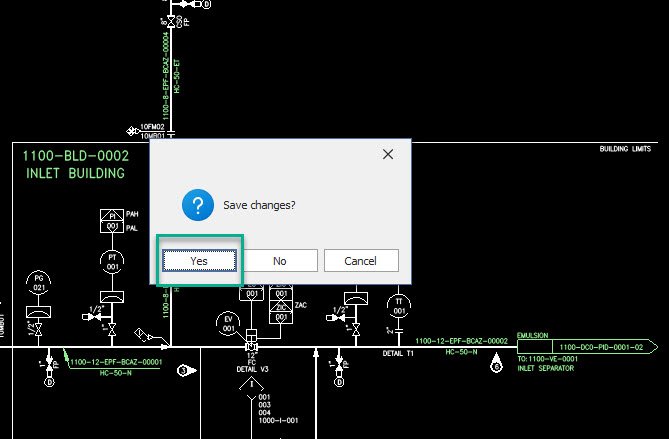Select line tag 1100-12-EPF-BCAZ-00001
This screenshot has height=439, width=669.
pyautogui.click(x=115, y=362)
